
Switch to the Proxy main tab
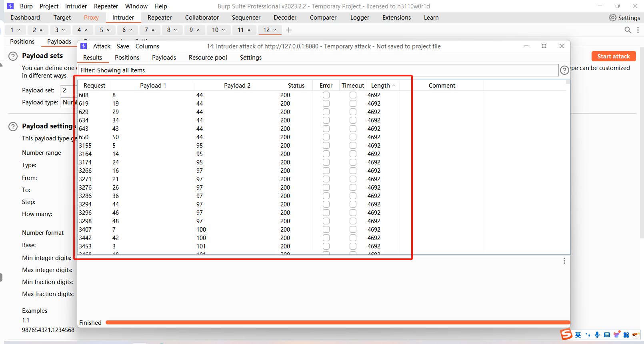91,18
